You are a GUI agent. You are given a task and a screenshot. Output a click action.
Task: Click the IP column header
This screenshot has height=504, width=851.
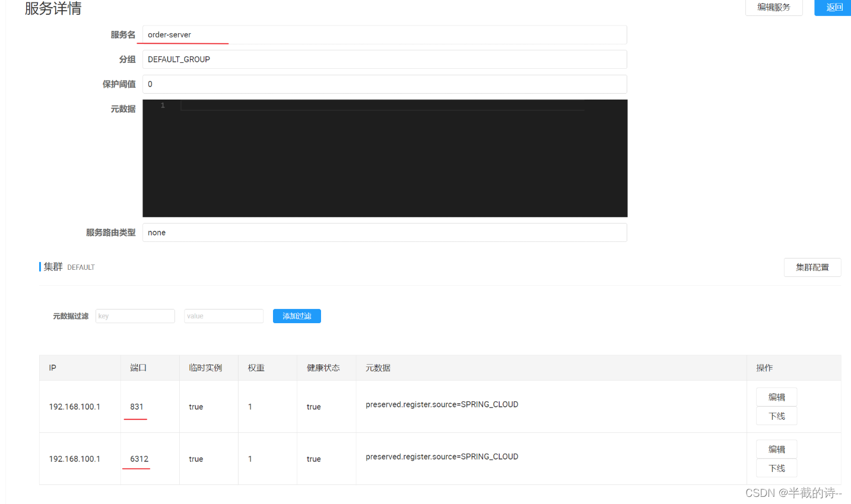pos(52,368)
